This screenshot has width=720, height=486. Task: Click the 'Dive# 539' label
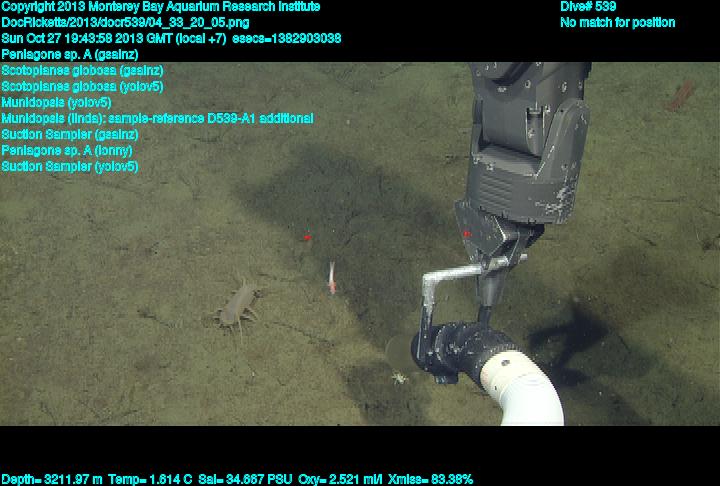[x=588, y=6]
